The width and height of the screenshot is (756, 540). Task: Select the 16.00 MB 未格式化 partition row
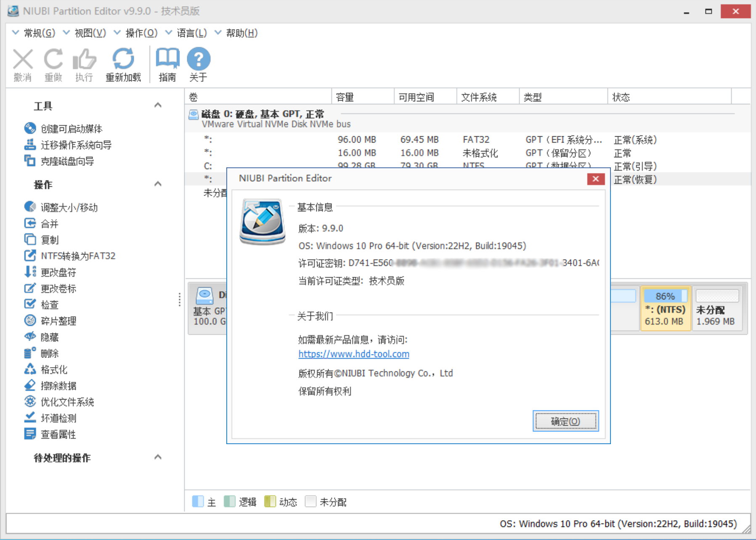[467, 153]
